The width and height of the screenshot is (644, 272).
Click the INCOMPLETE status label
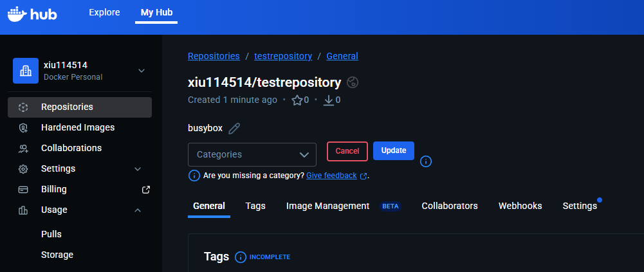[270, 257]
